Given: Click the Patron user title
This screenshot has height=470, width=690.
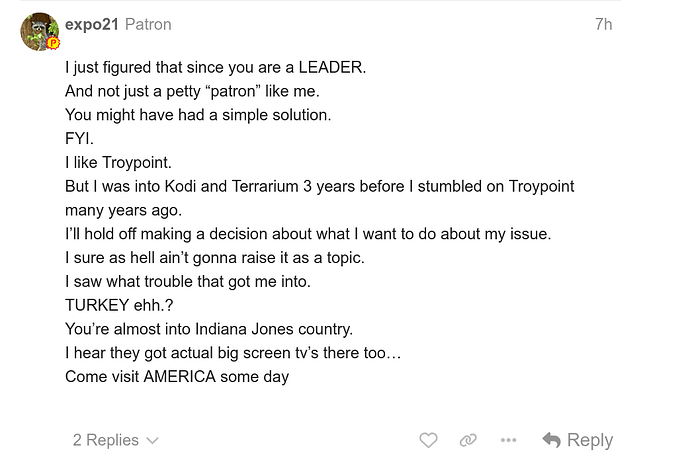Looking at the screenshot, I should click(x=148, y=24).
